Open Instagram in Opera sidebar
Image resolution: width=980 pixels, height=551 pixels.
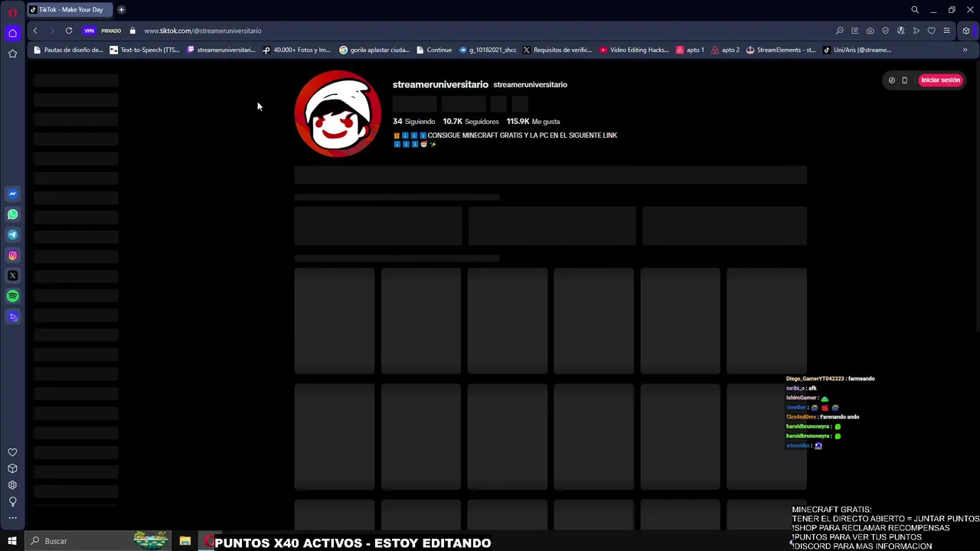12,256
